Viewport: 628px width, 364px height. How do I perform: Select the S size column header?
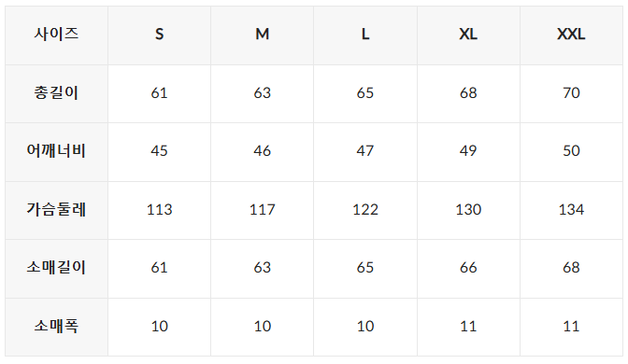[160, 35]
